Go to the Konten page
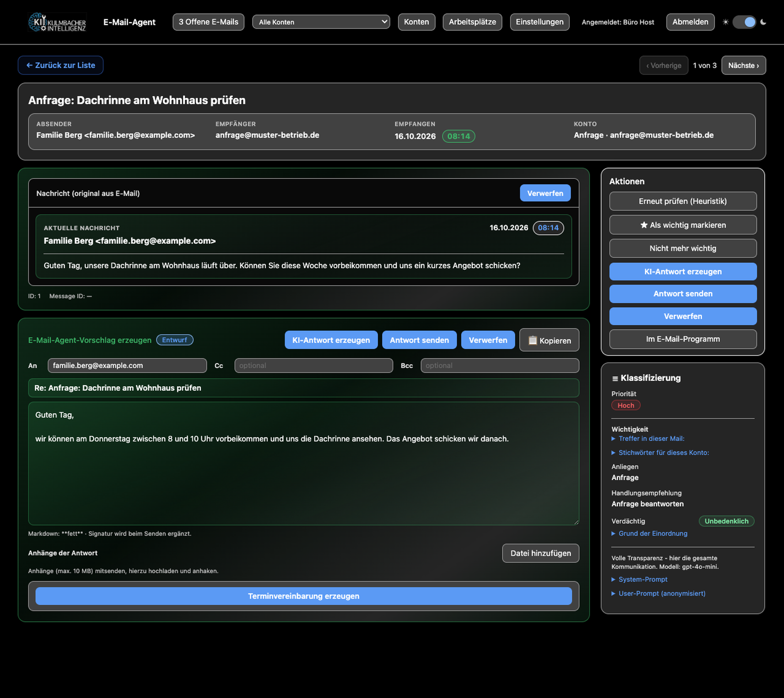The image size is (784, 698). [416, 22]
